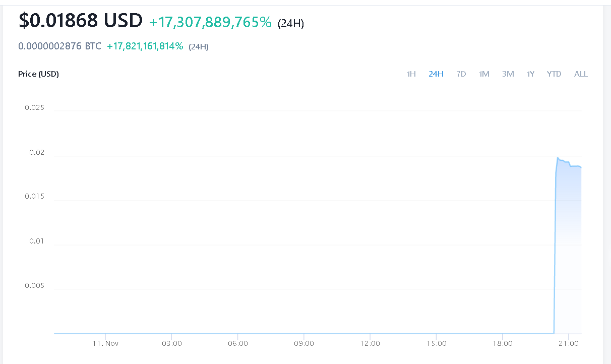Switch to the 3M range
The width and height of the screenshot is (611, 364).
coord(508,74)
